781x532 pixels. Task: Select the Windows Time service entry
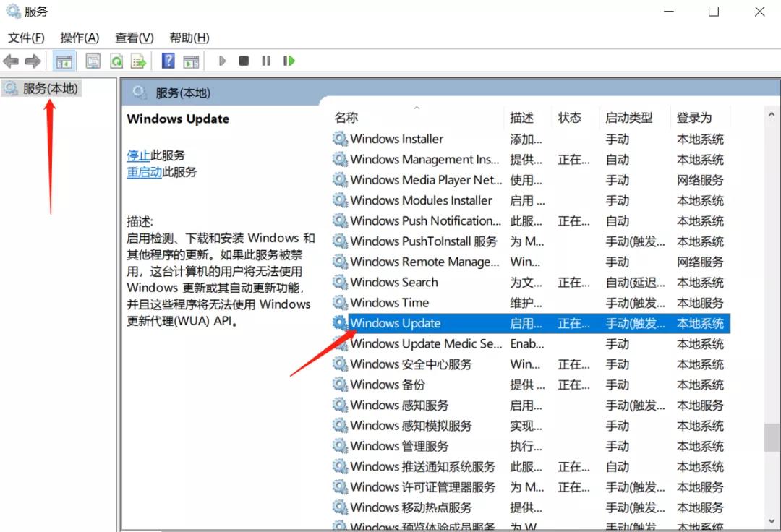(x=390, y=303)
